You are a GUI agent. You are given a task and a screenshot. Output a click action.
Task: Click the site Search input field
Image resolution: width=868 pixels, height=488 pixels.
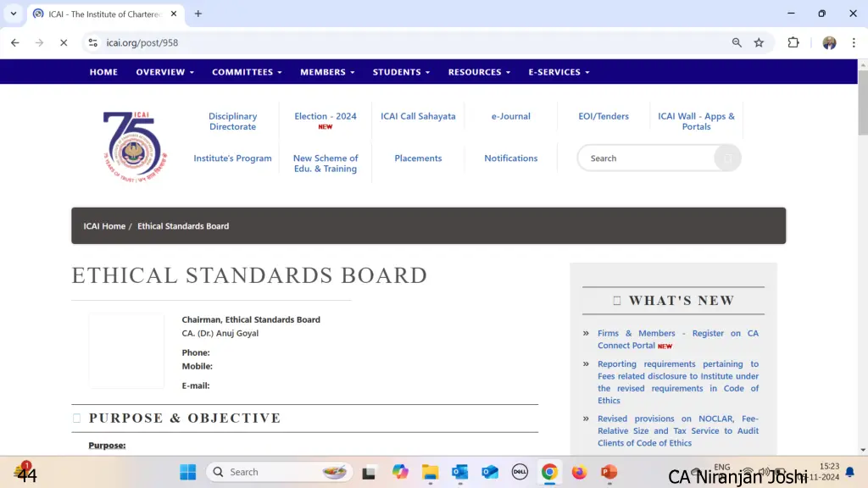[647, 158]
